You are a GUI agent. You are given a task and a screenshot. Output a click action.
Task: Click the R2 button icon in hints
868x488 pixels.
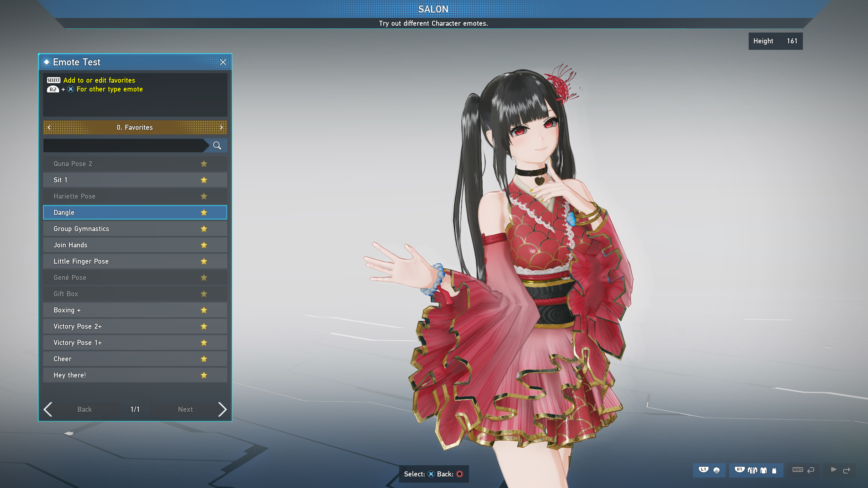[x=53, y=89]
